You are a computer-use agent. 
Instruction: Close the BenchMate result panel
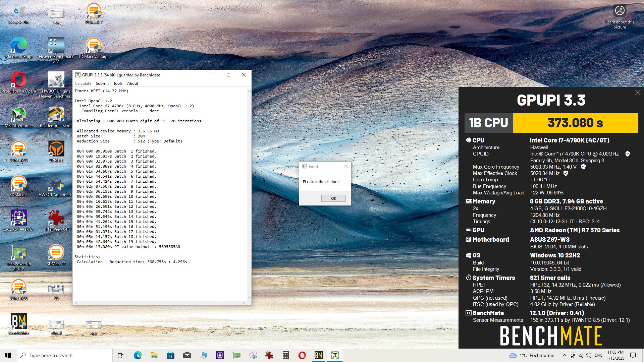click(638, 93)
